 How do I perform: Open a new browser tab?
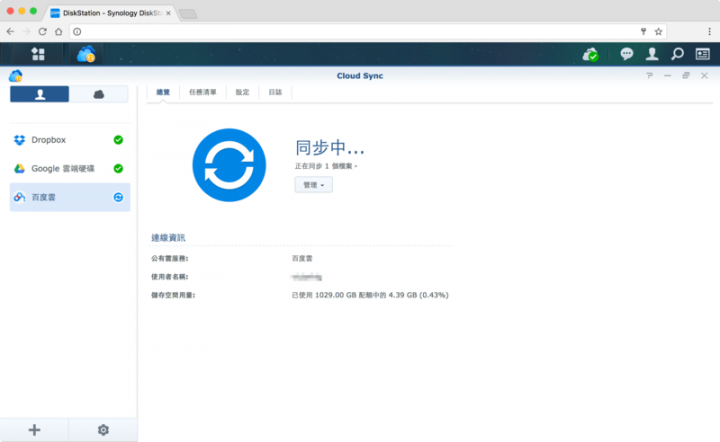188,14
